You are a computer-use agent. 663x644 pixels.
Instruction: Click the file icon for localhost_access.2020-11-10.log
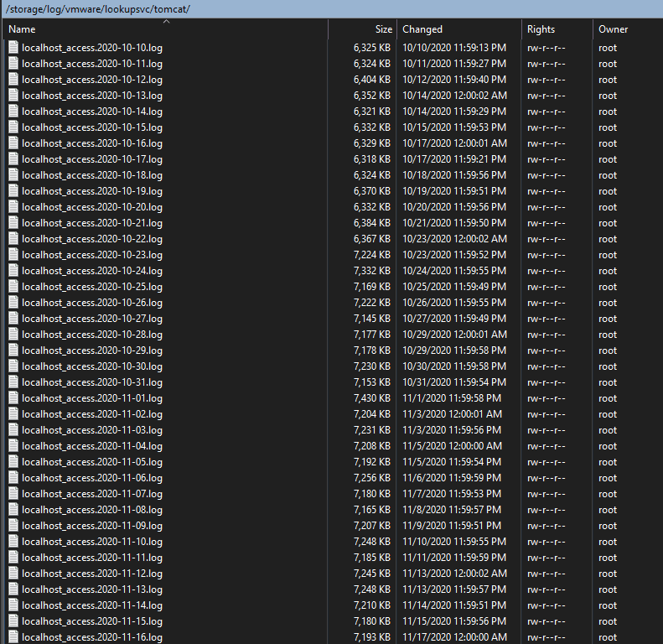(x=13, y=541)
